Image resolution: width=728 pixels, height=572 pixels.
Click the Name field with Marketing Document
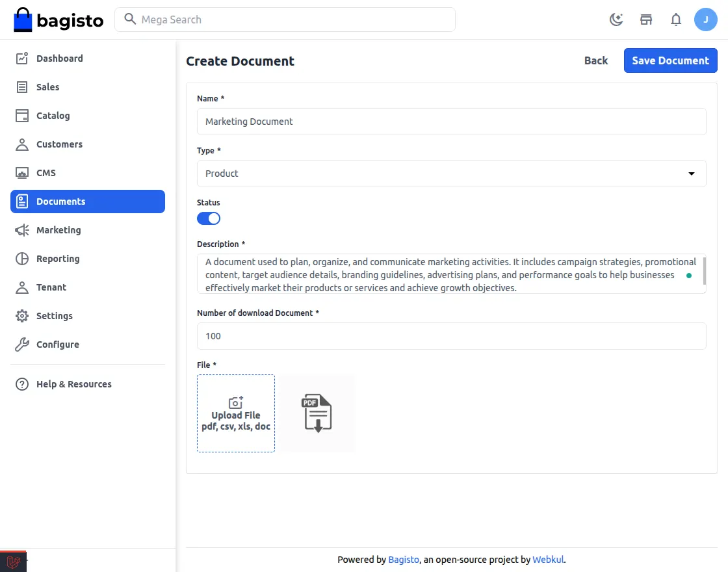(x=451, y=122)
